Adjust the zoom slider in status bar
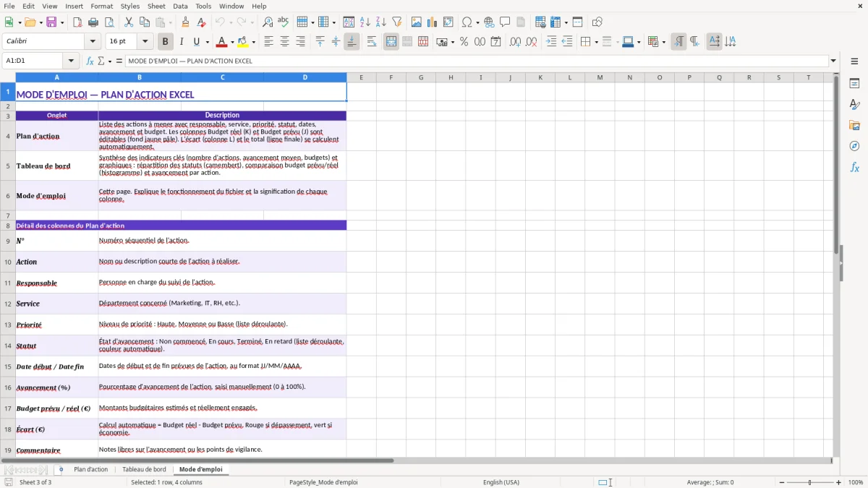The width and height of the screenshot is (868, 488). click(x=810, y=482)
